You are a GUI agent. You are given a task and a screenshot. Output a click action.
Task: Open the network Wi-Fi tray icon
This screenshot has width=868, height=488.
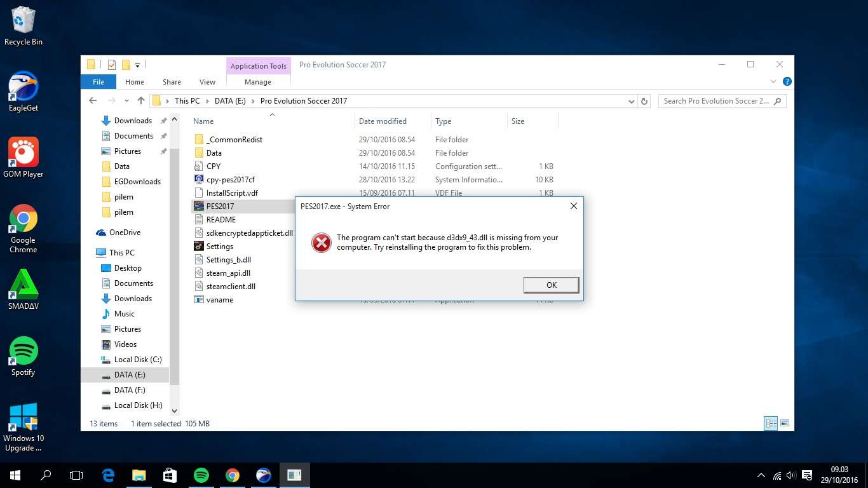[x=777, y=475]
